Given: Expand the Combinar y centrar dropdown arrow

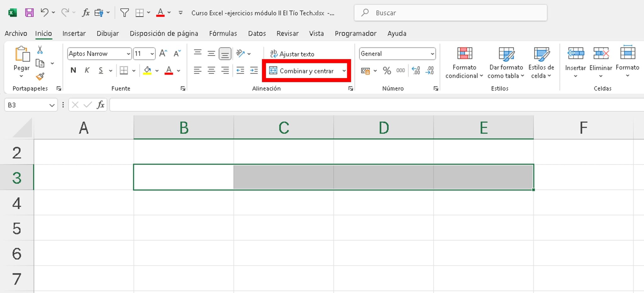Looking at the screenshot, I should point(343,71).
